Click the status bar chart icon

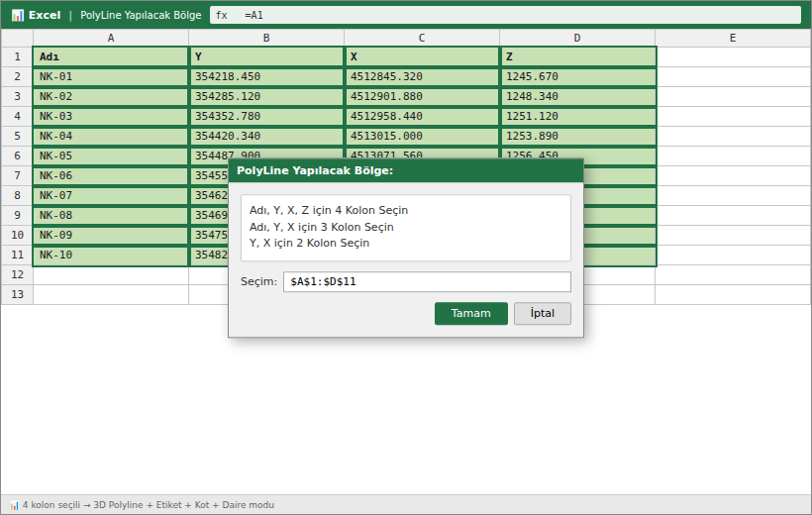coord(14,505)
